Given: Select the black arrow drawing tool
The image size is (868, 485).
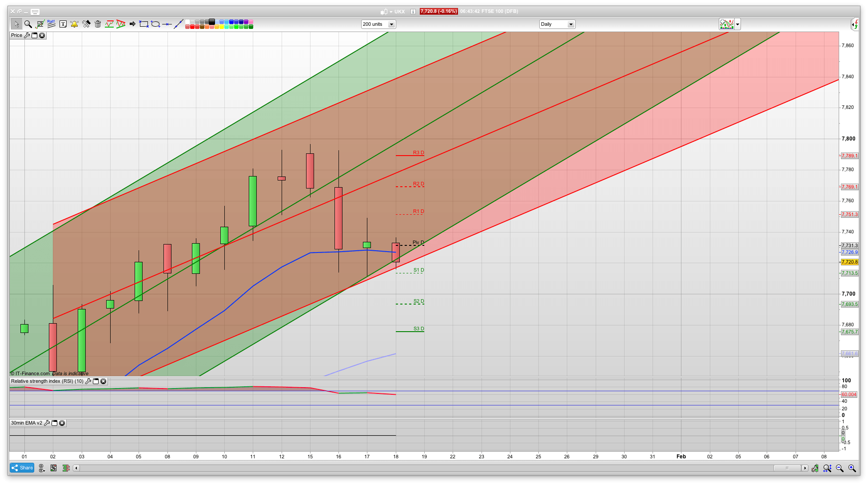Looking at the screenshot, I should point(132,24).
